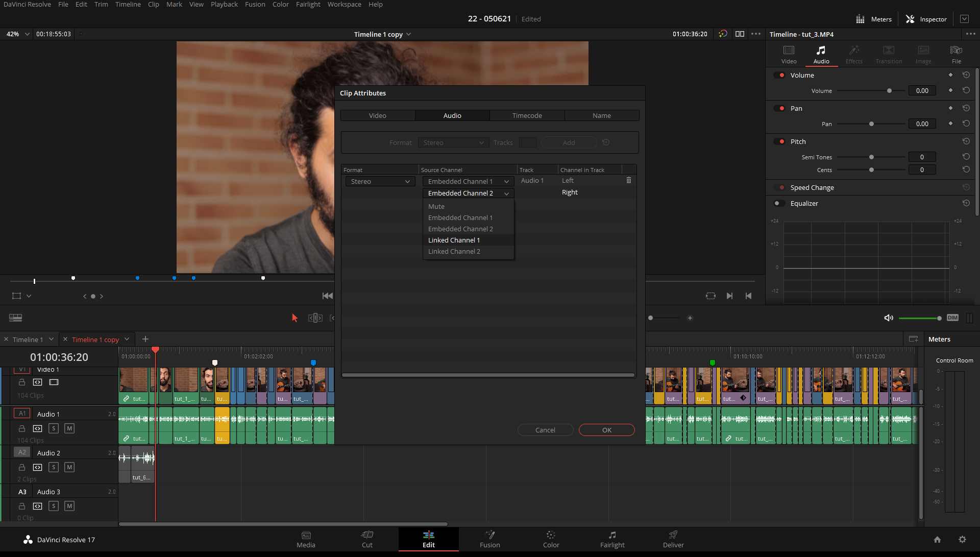Enable the Equalizer toggle
This screenshot has width=980, height=557.
pyautogui.click(x=779, y=203)
